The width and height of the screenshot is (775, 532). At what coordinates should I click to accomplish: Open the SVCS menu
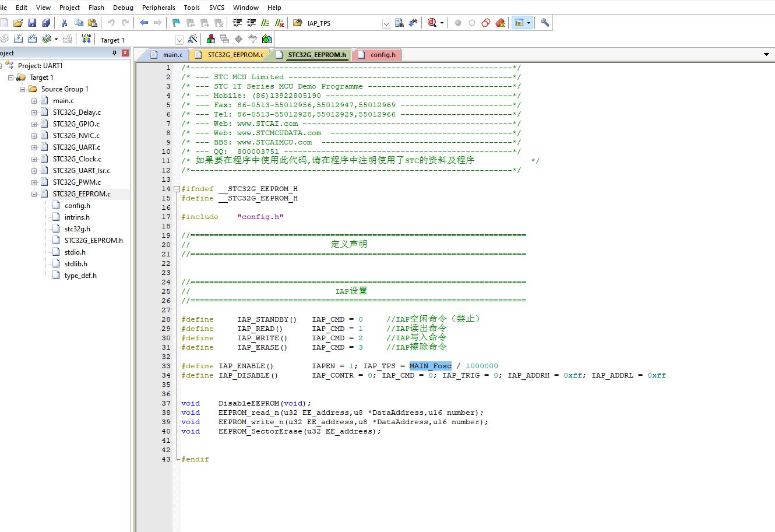tap(217, 8)
